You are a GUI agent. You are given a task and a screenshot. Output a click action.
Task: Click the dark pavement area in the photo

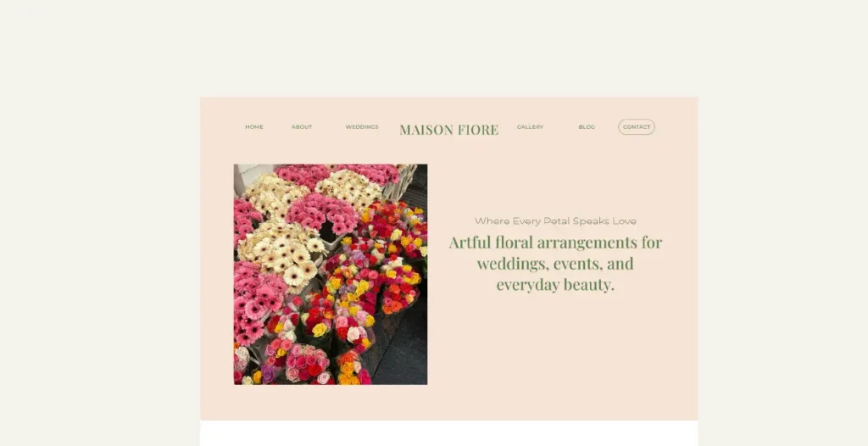click(x=401, y=349)
